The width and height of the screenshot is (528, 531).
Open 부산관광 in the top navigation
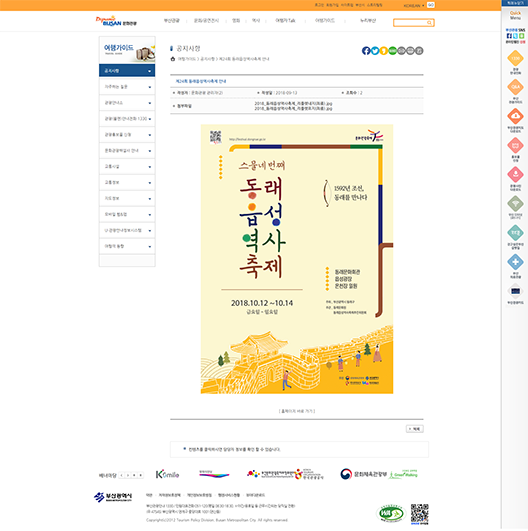[x=172, y=21]
